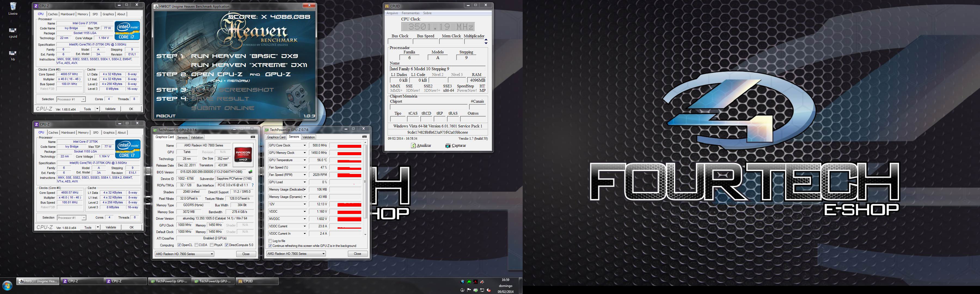Open the cpuid desktop shortcut icon
Screen dimensions: 980x294
tap(13, 32)
